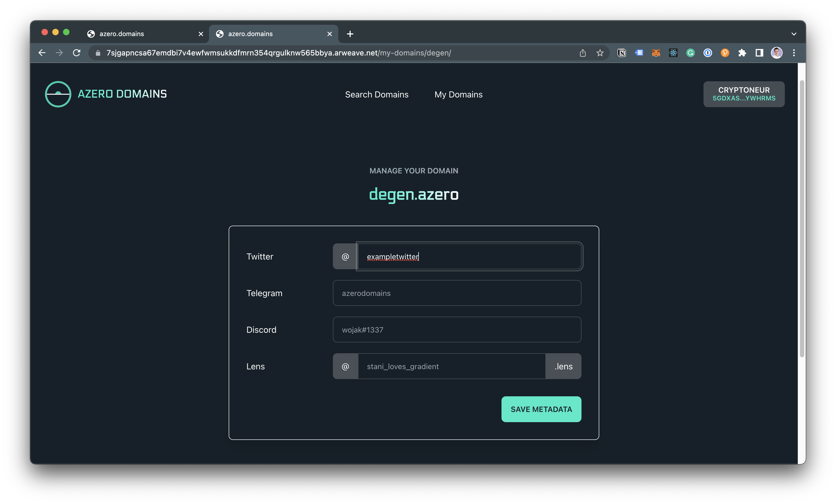This screenshot has width=836, height=504.
Task: Open the CRYPTONEUR wallet account button
Action: click(744, 94)
